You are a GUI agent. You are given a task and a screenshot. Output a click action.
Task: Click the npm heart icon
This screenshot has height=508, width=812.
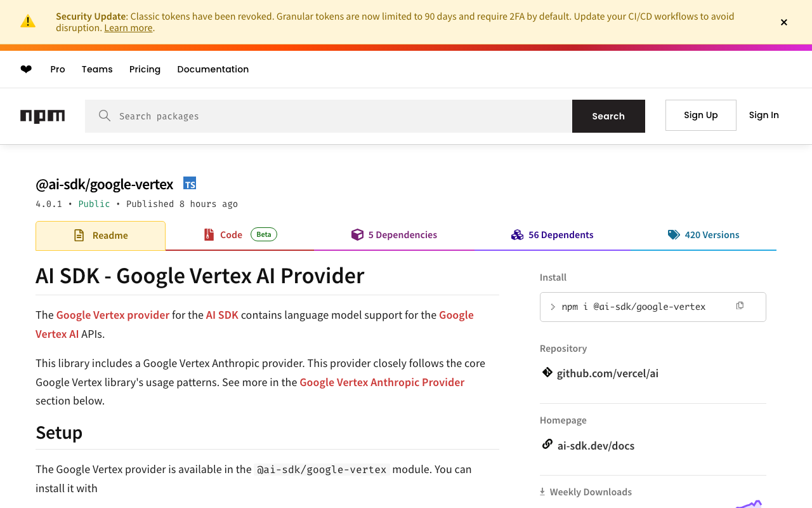pyautogui.click(x=26, y=69)
